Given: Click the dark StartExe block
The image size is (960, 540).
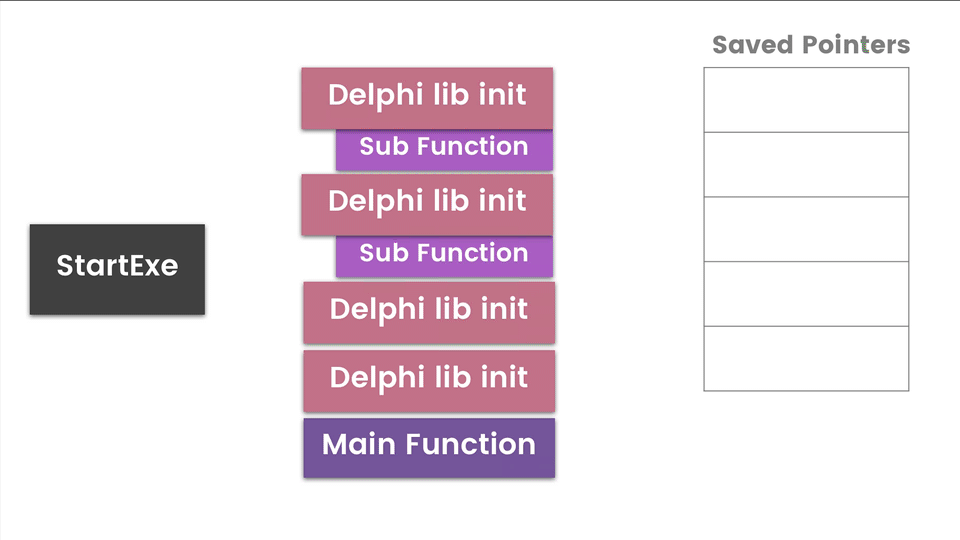Looking at the screenshot, I should [x=117, y=268].
